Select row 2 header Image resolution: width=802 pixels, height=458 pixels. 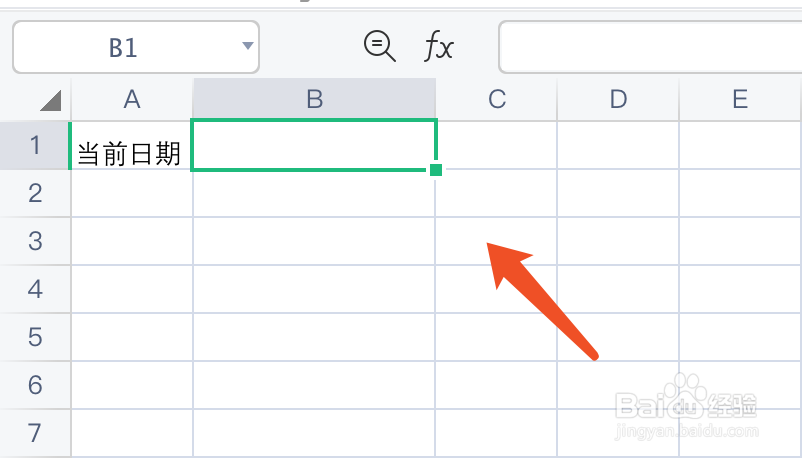[35, 193]
